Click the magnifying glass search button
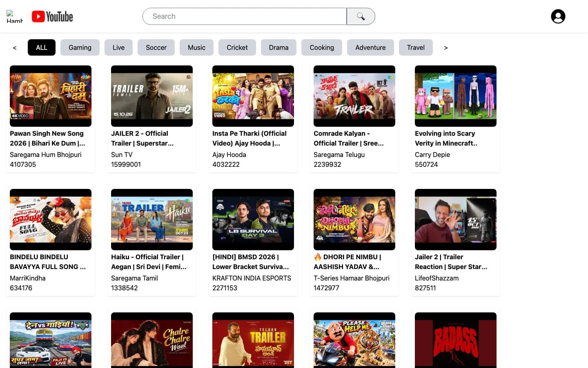Image resolution: width=588 pixels, height=368 pixels. coord(361,16)
